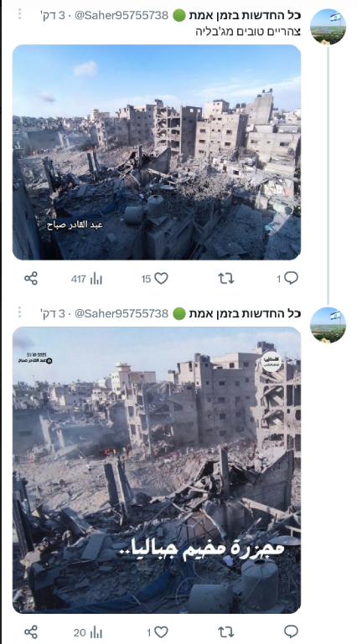Image resolution: width=357 pixels, height=644 pixels.
Task: Open @Saher95755738 handle in first tweet
Action: pos(122,16)
